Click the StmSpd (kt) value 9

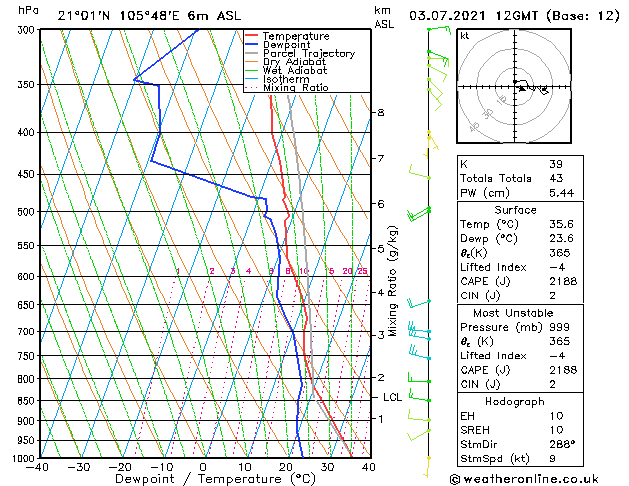(552, 458)
